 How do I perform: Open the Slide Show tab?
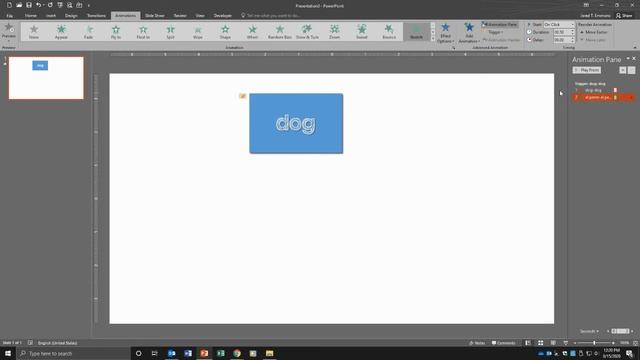pos(155,16)
